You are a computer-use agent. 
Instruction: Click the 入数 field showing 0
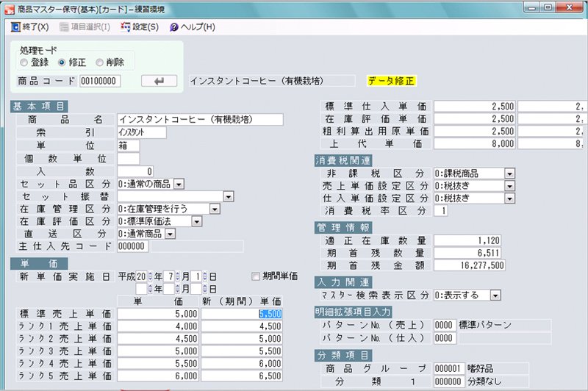coord(135,171)
